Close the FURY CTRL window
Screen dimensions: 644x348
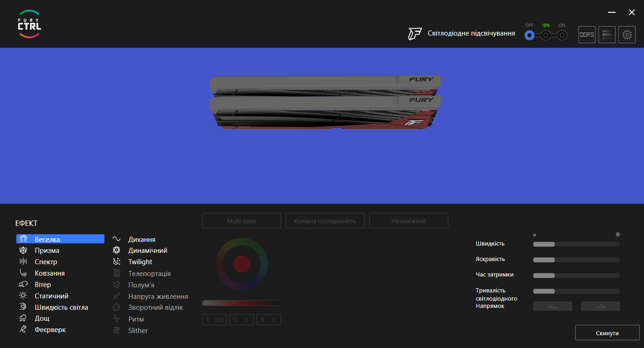tap(632, 12)
